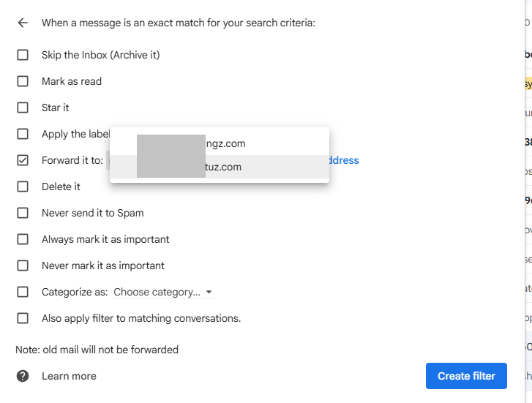Select the forwarding address ending in tuz.com

coord(219,167)
